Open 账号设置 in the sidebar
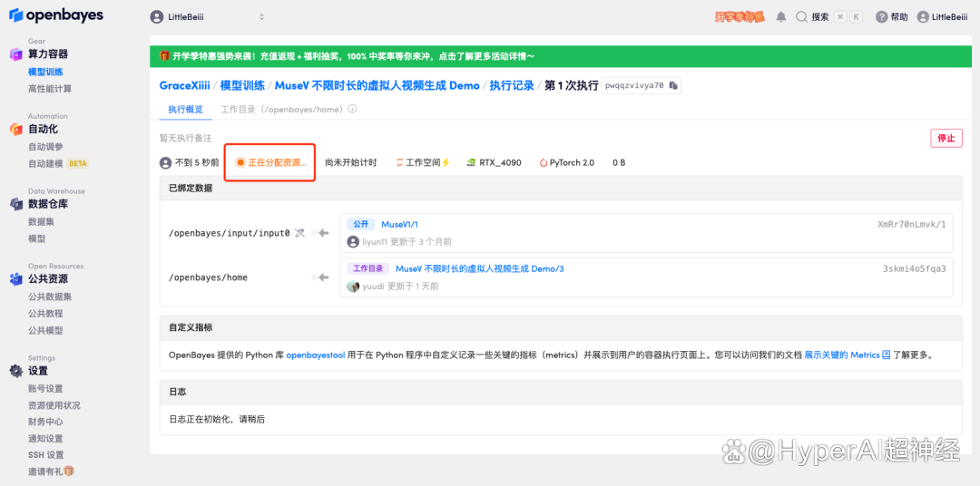This screenshot has height=486, width=980. click(x=45, y=389)
